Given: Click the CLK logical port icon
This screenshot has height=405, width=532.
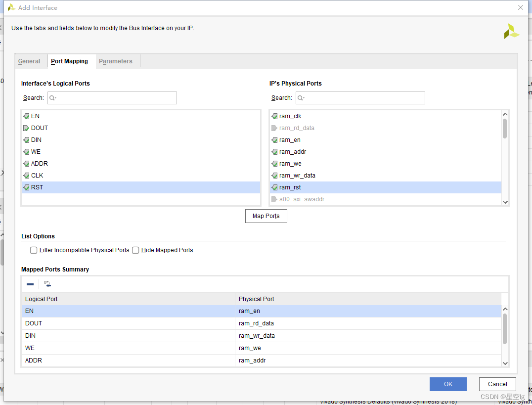Looking at the screenshot, I should pyautogui.click(x=26, y=176).
